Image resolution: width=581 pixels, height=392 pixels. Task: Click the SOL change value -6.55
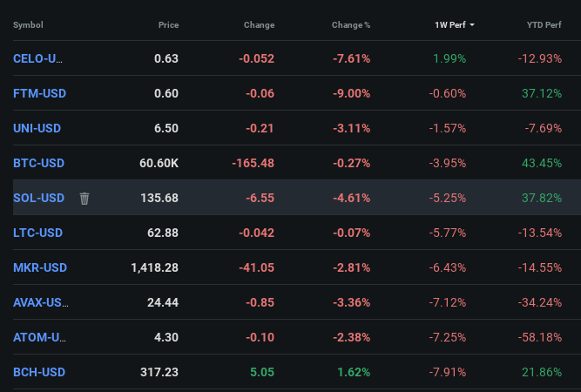260,198
